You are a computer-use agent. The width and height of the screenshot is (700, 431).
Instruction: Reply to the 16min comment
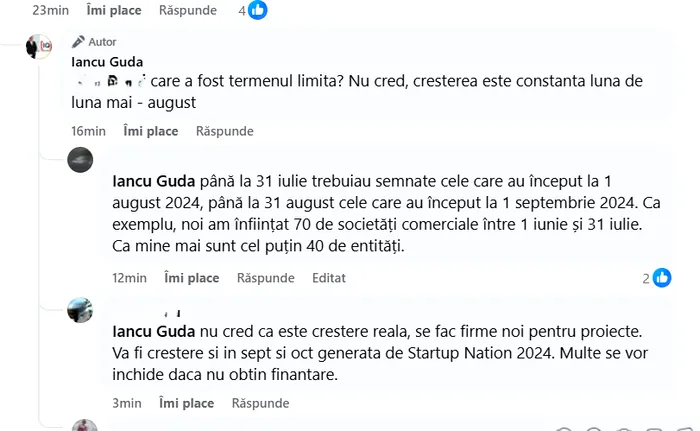click(x=225, y=131)
